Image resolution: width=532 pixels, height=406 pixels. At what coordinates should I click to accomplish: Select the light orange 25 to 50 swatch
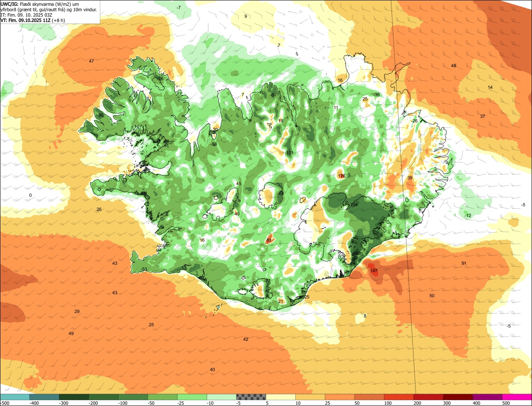[x=340, y=397]
